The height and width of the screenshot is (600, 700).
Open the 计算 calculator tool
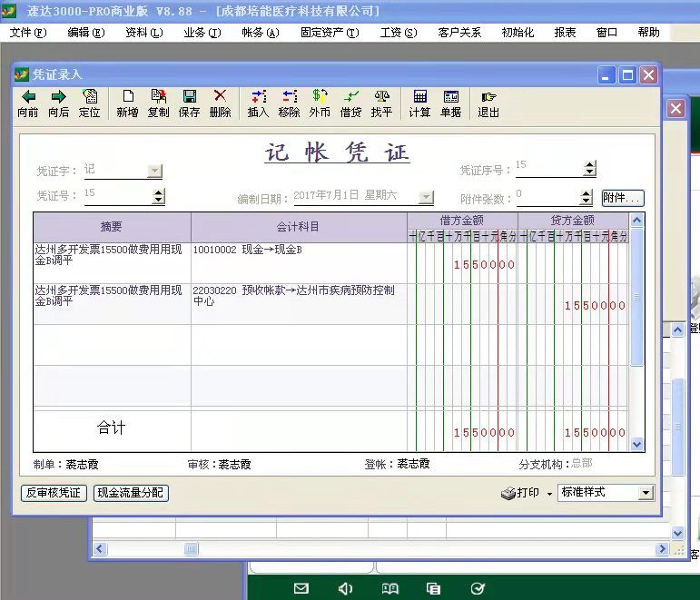click(x=419, y=97)
